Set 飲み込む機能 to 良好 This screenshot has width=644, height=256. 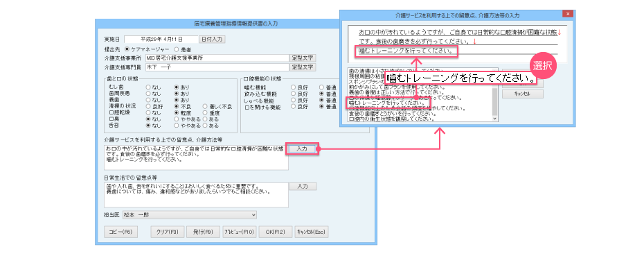(293, 94)
